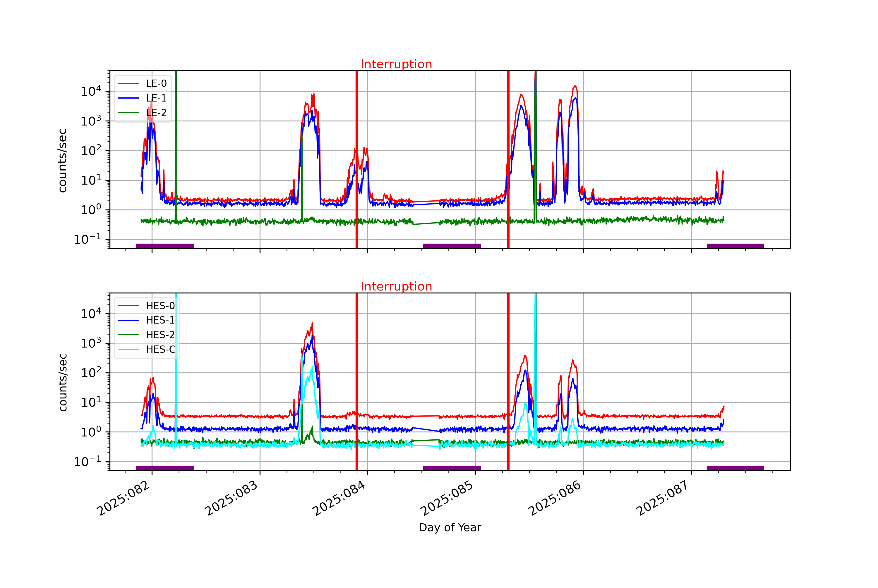Click the HES-0 legend label
The width and height of the screenshot is (878, 588).
[160, 306]
